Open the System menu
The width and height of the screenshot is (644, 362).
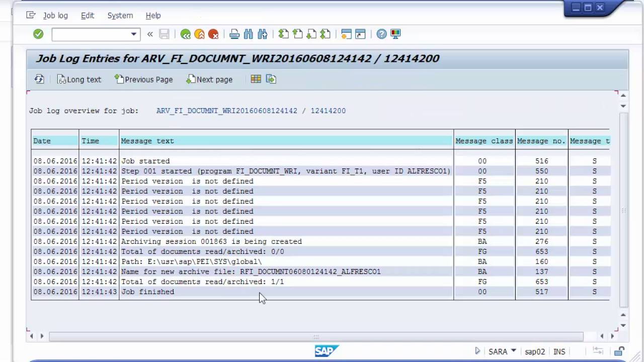click(120, 16)
